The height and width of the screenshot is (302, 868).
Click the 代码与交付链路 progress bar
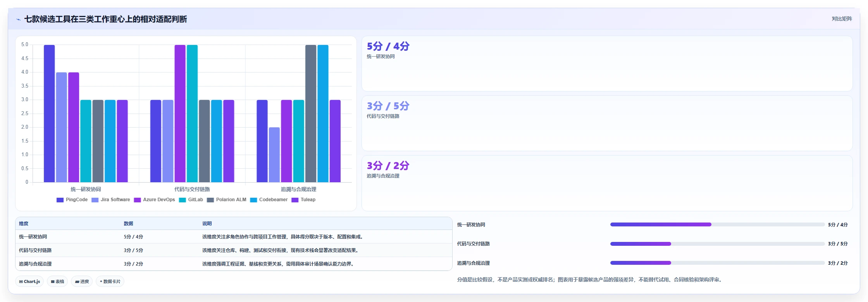click(x=717, y=244)
